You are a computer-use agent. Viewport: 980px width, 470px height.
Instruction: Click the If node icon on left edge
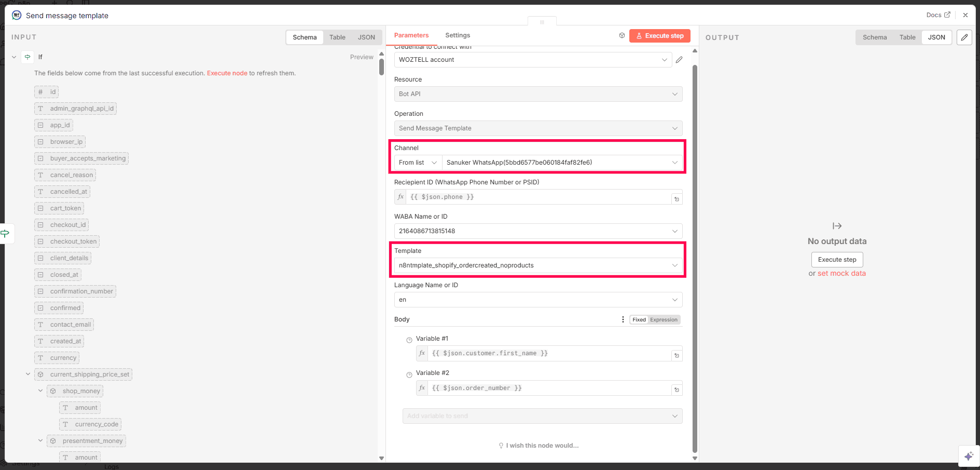click(5, 234)
